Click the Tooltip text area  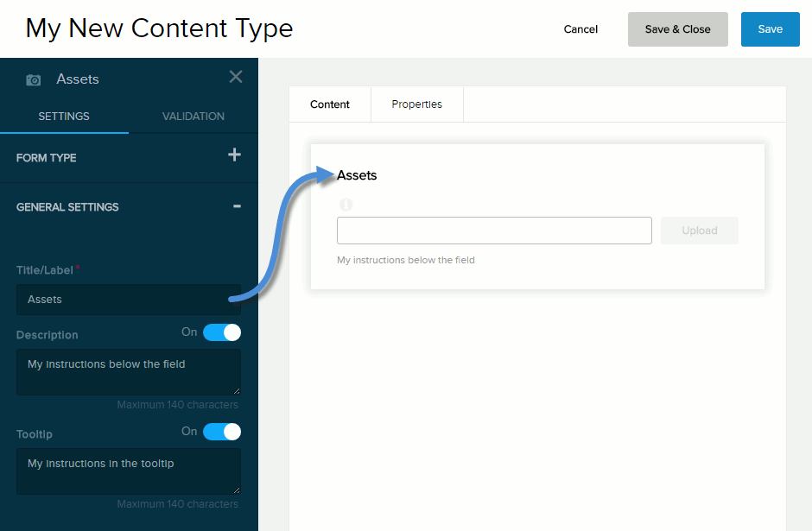pos(128,471)
